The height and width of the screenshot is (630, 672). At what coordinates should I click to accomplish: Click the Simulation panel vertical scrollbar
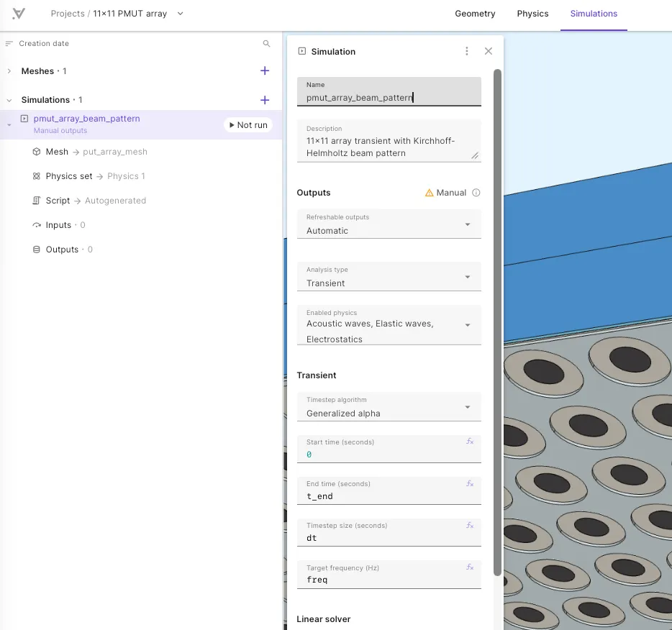[x=497, y=322]
